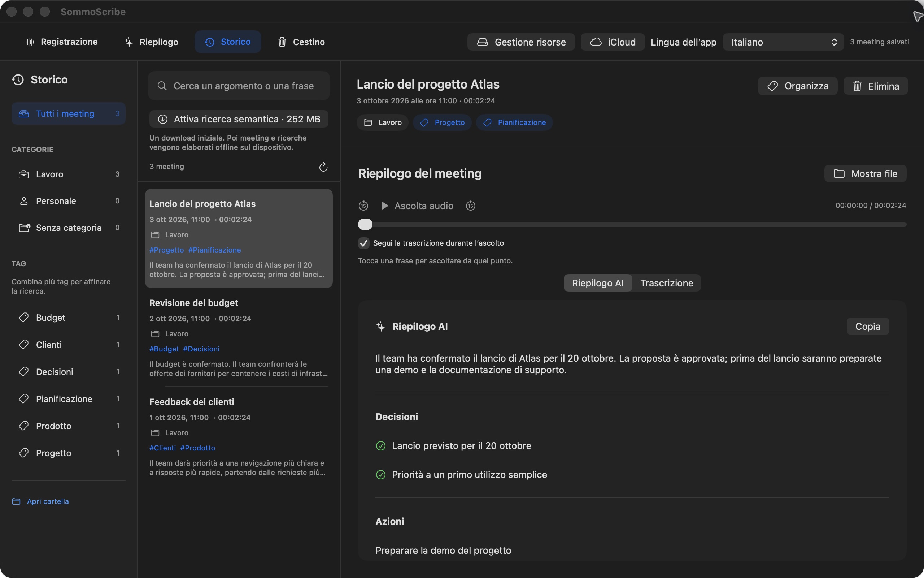Viewport: 924px width, 578px height.
Task: Open the Cestino trash tab
Action: [x=301, y=42]
